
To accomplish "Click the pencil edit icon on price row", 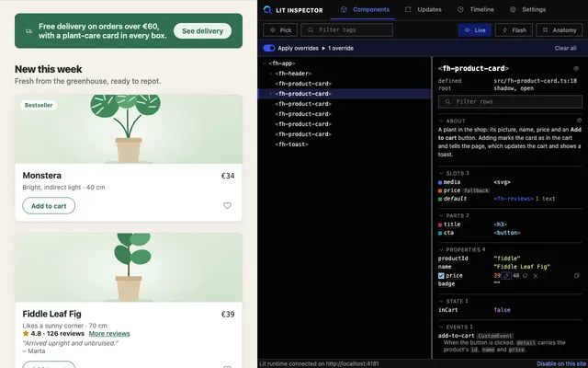I will tap(506, 276).
